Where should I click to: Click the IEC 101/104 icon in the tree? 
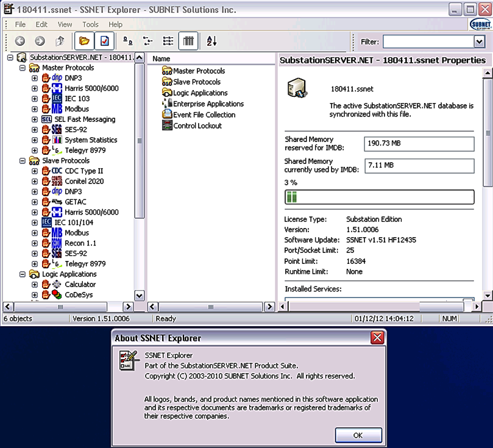(x=46, y=222)
